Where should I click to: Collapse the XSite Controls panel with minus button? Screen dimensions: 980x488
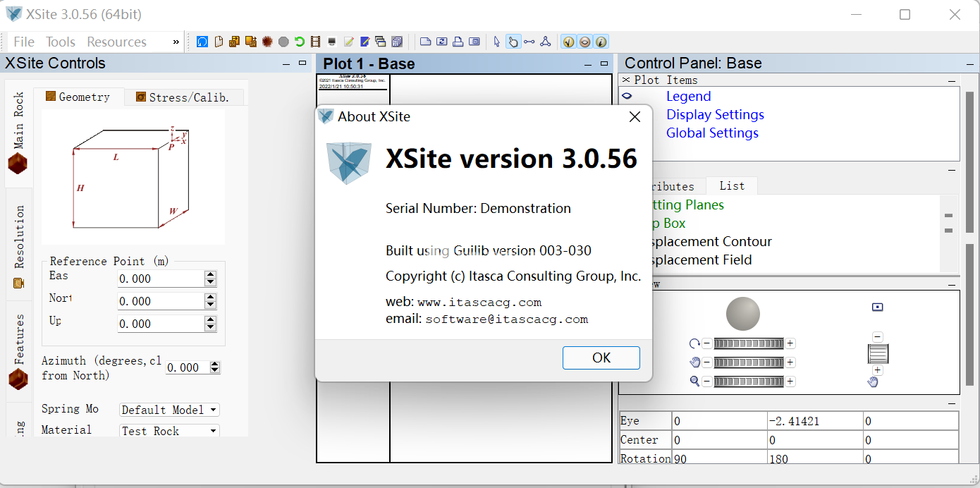(286, 63)
